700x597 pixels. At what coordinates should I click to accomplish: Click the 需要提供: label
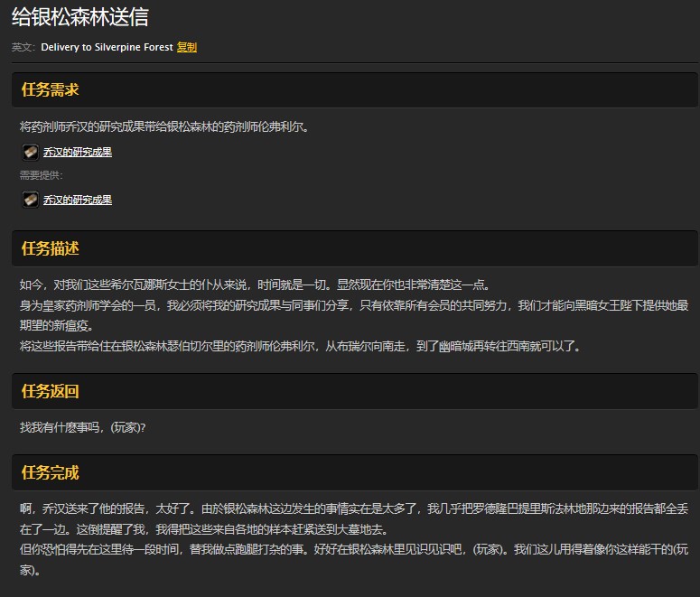pos(41,175)
